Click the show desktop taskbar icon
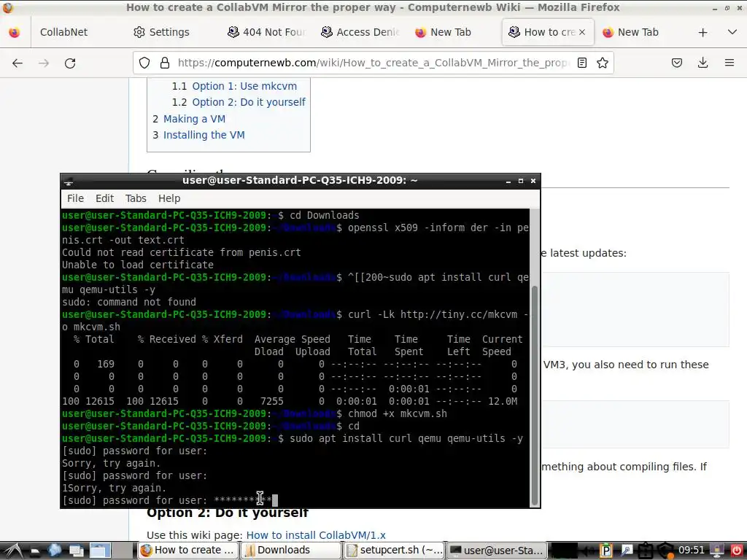Screen dimensions: 747x560 click(76, 551)
